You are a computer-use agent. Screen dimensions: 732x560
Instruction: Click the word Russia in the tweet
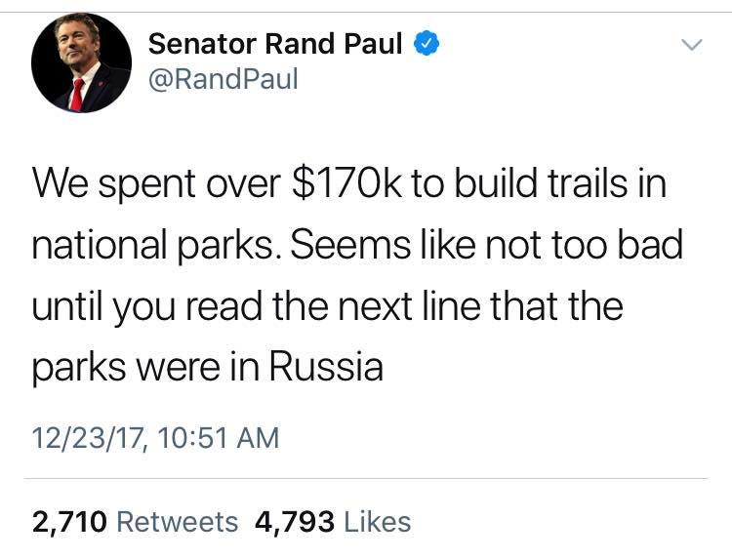coord(326,367)
